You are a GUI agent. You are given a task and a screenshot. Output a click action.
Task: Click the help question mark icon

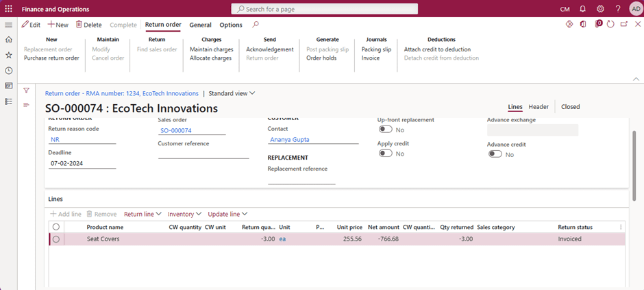tap(617, 9)
